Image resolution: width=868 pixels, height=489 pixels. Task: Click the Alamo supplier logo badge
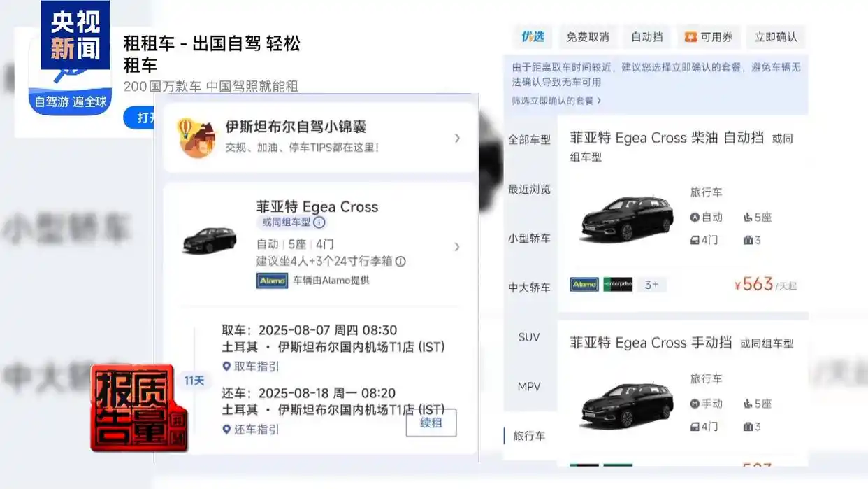tap(272, 281)
